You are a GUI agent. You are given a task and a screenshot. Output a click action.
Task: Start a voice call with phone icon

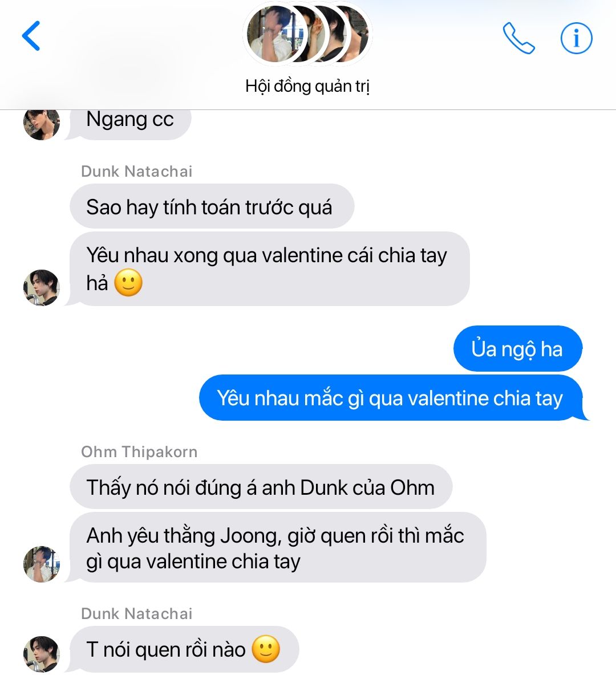click(x=518, y=38)
